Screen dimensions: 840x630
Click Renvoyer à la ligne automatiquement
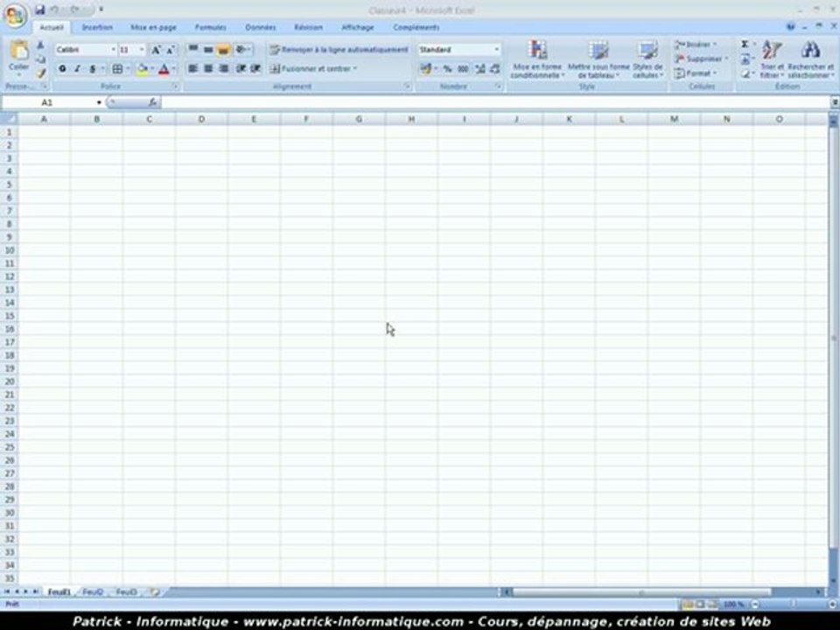pyautogui.click(x=339, y=49)
